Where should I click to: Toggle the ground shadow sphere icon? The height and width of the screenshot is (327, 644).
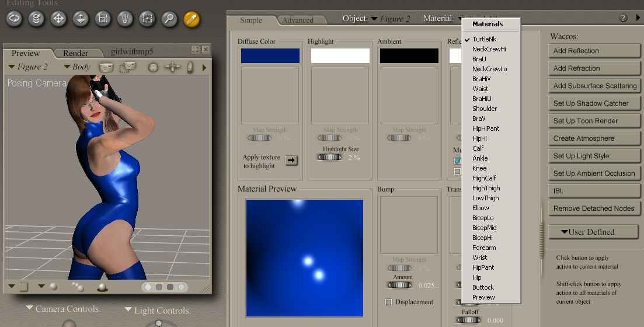[x=102, y=287]
